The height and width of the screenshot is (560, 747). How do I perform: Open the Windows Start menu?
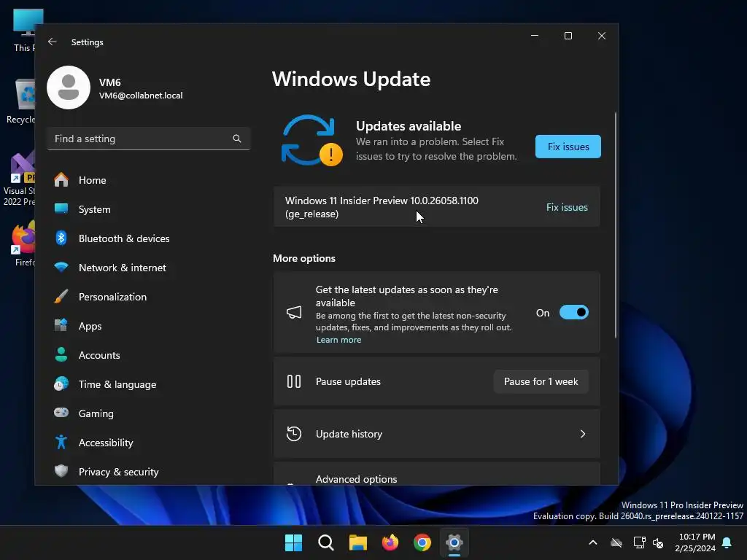point(293,542)
